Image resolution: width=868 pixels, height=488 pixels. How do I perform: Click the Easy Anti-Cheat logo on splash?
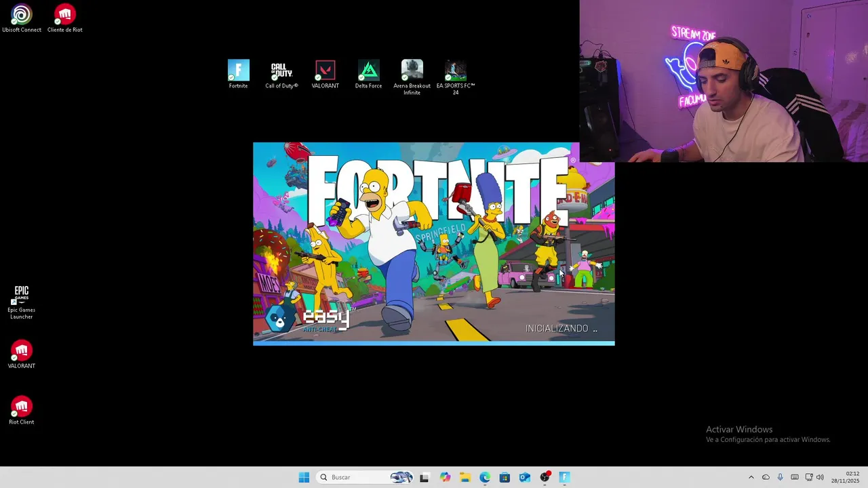[309, 319]
